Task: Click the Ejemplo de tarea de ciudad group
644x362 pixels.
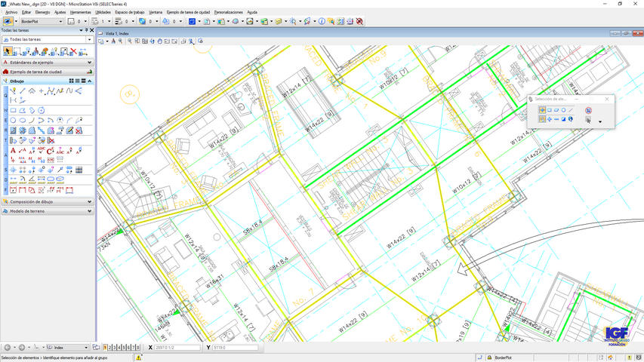Action: tap(48, 72)
